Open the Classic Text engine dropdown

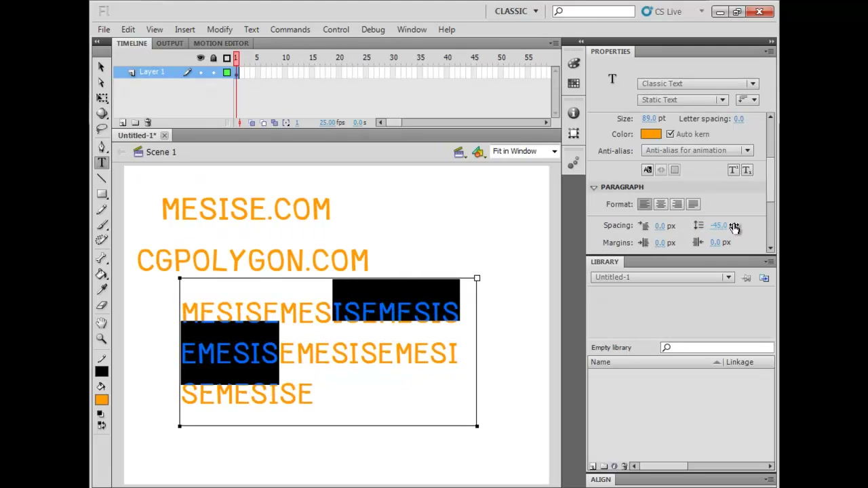(698, 83)
